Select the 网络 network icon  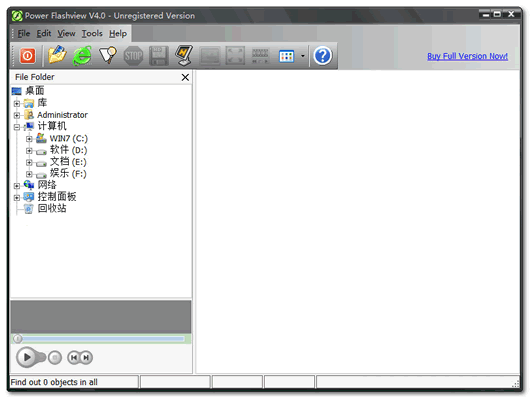tap(29, 185)
